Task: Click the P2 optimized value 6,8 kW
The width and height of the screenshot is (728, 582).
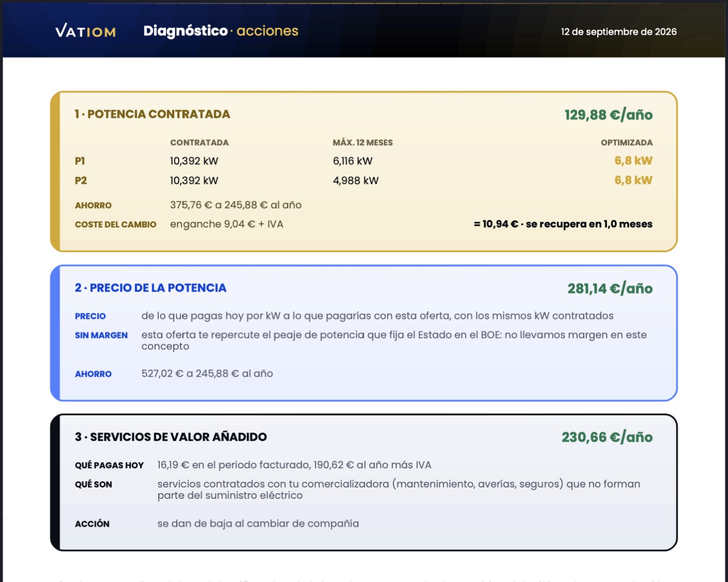Action: click(x=633, y=180)
